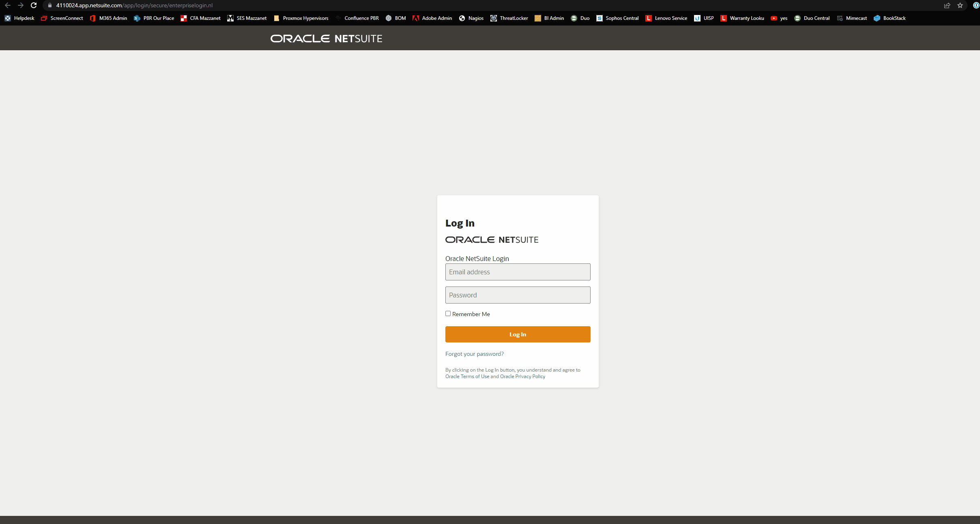
Task: Open the PBR Our Place bookmark
Action: point(154,18)
